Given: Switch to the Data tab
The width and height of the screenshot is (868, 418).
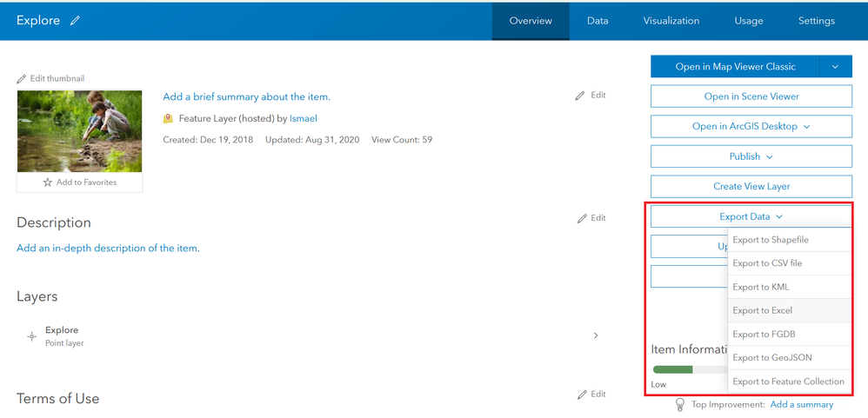Looking at the screenshot, I should [x=598, y=21].
